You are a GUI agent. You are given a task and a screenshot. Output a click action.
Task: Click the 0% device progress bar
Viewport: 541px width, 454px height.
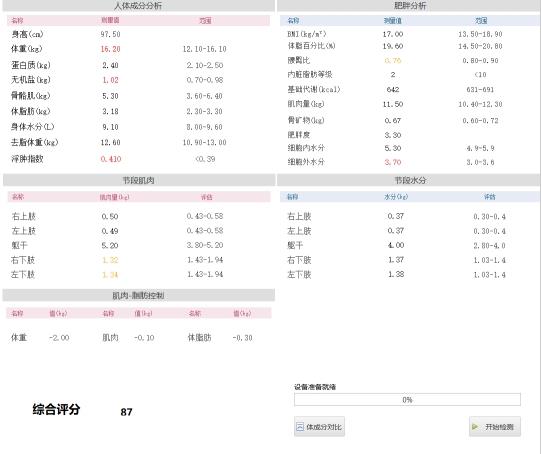point(407,400)
